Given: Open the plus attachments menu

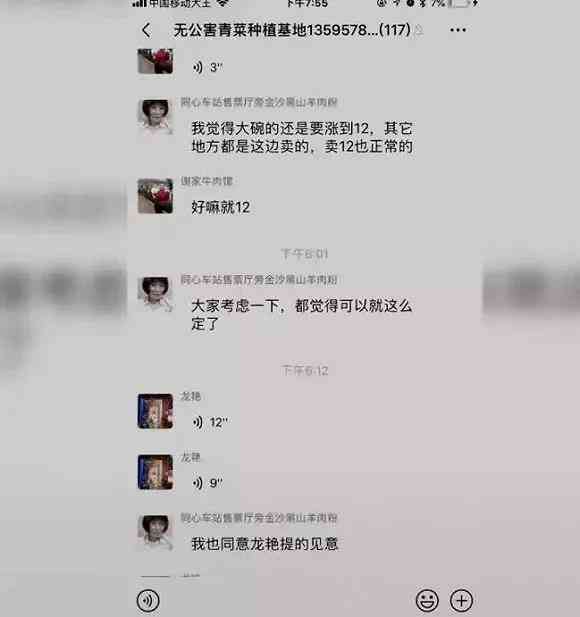Looking at the screenshot, I should pyautogui.click(x=461, y=600).
